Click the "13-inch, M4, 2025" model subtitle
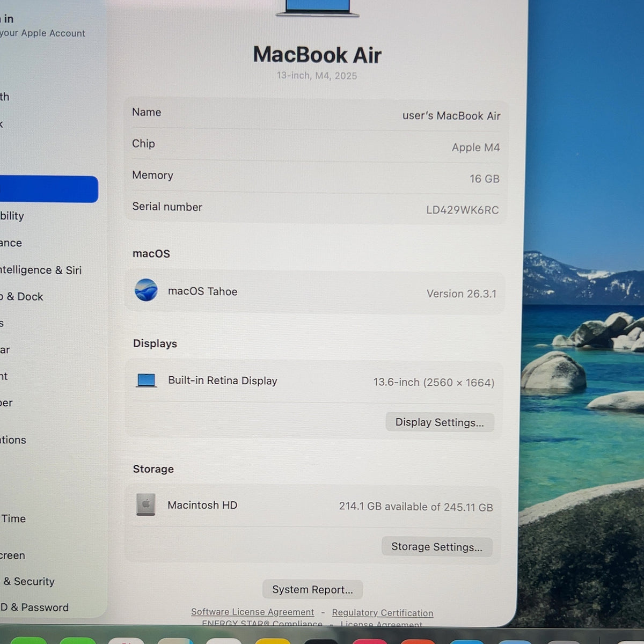 coord(317,76)
